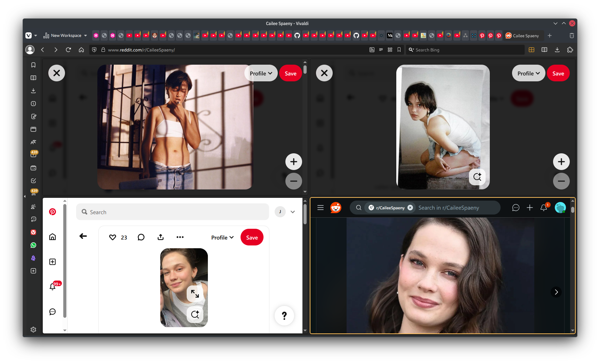Open Reddit chat icon
Screen dimensions: 600x364
tap(516, 208)
